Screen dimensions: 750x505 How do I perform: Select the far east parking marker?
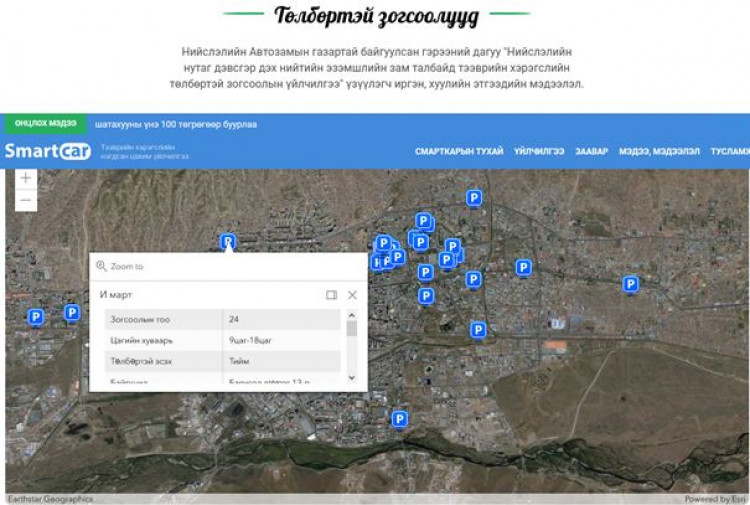point(630,284)
